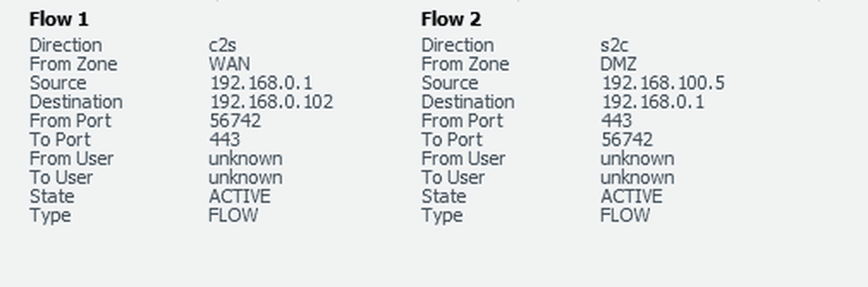Select Flow 2 Type value FLOW

click(x=625, y=215)
